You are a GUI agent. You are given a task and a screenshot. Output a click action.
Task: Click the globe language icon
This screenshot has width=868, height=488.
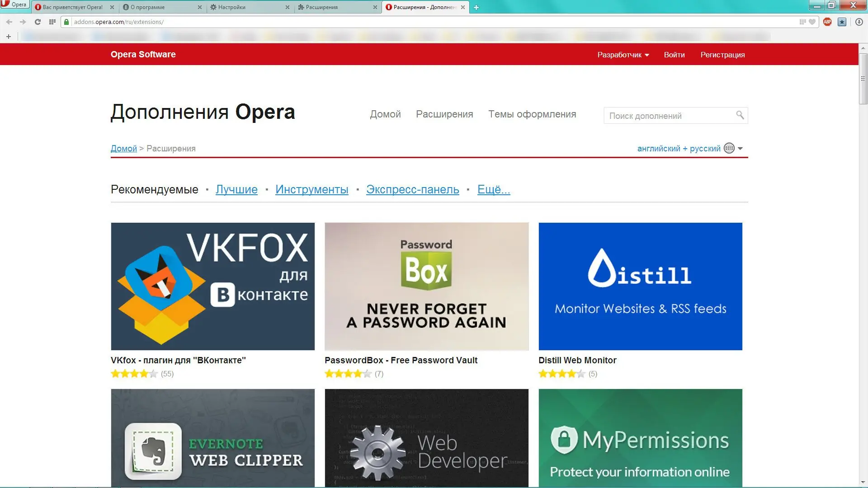click(729, 148)
